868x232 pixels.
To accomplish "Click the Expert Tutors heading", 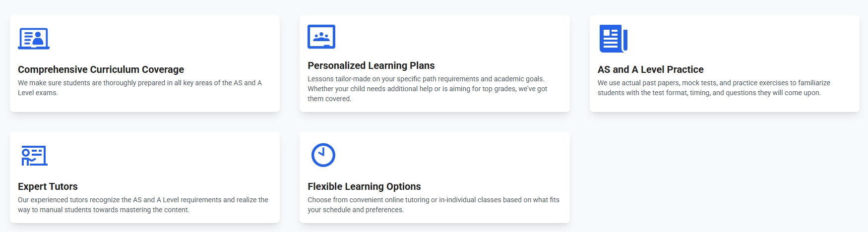I will [48, 186].
